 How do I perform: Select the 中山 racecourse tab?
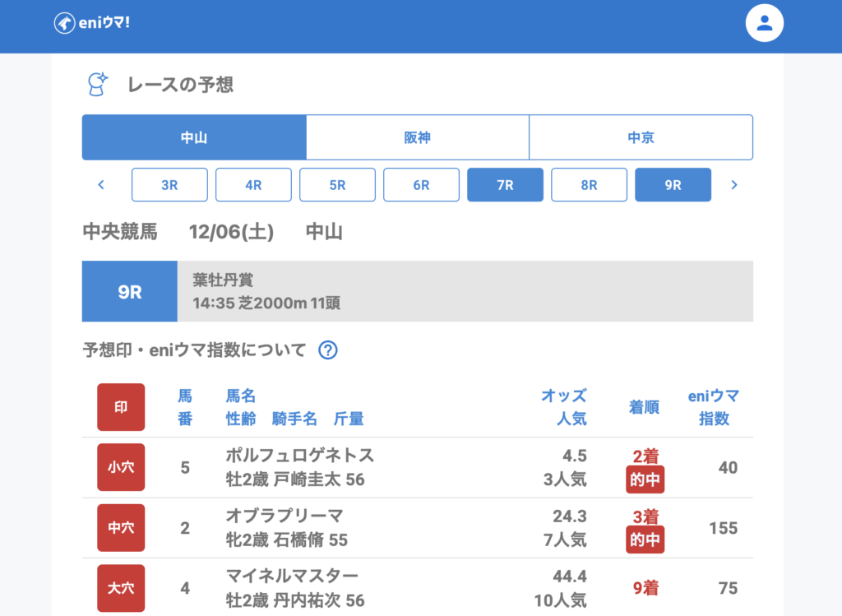pyautogui.click(x=194, y=137)
